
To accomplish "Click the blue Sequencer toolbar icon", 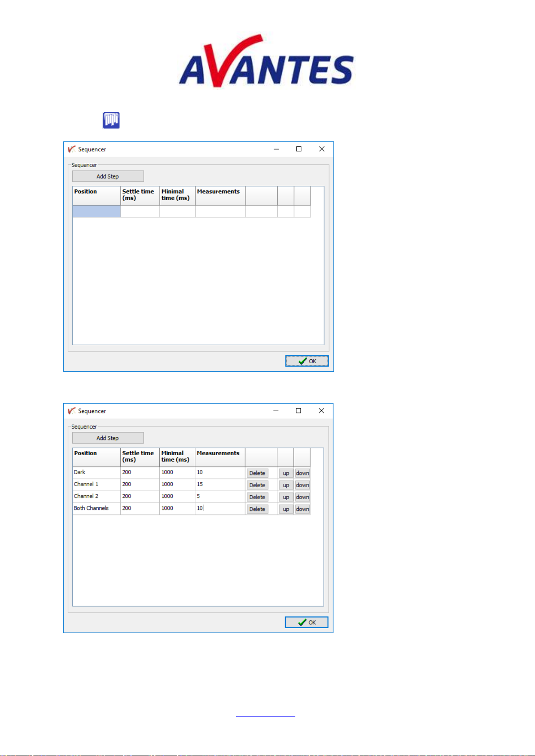I will [x=111, y=120].
